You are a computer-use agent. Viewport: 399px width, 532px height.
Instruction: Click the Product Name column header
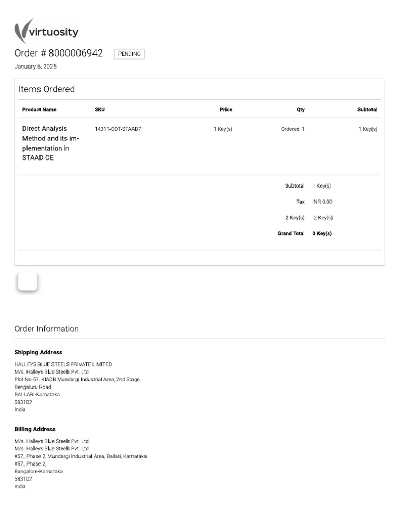(39, 110)
